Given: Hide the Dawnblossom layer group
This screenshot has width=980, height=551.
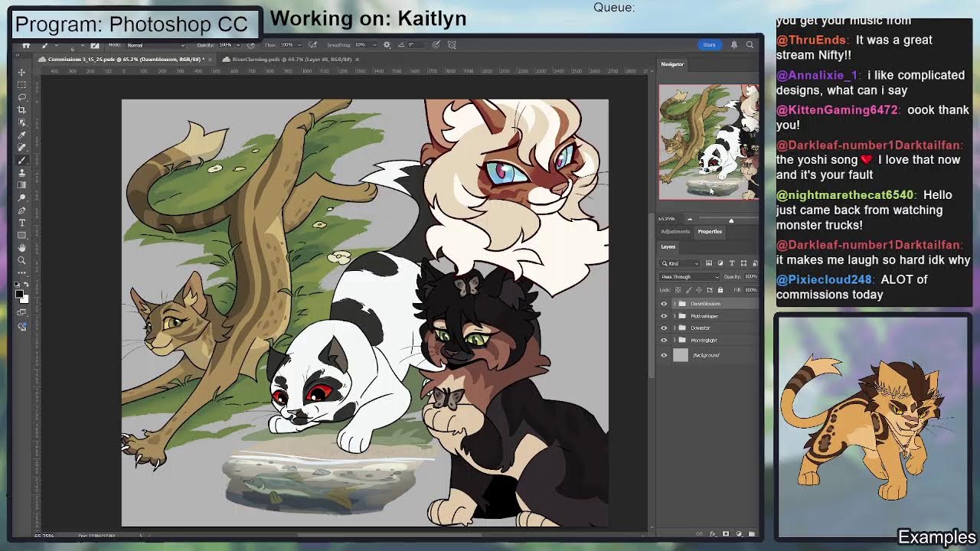Looking at the screenshot, I should (664, 304).
